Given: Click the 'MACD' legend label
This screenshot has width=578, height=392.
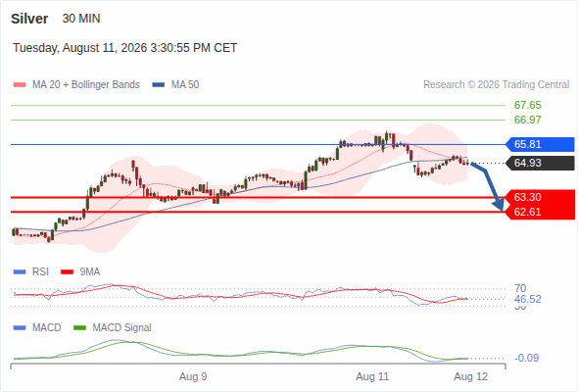Looking at the screenshot, I should (46, 328).
